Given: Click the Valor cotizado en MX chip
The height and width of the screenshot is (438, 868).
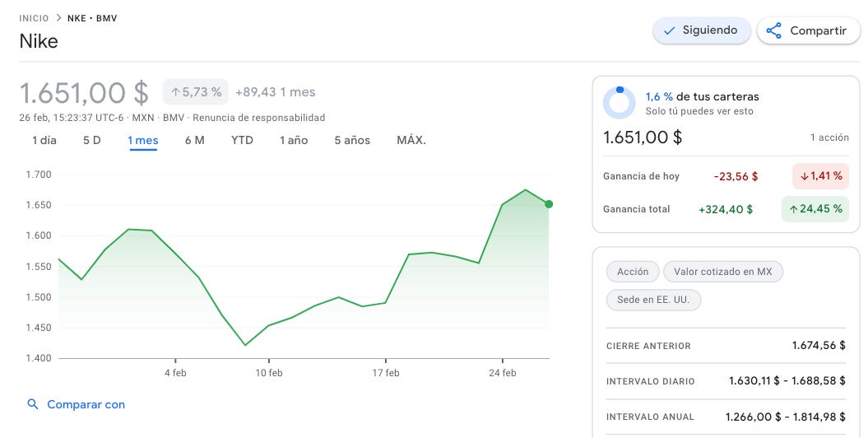Looking at the screenshot, I should click(723, 272).
